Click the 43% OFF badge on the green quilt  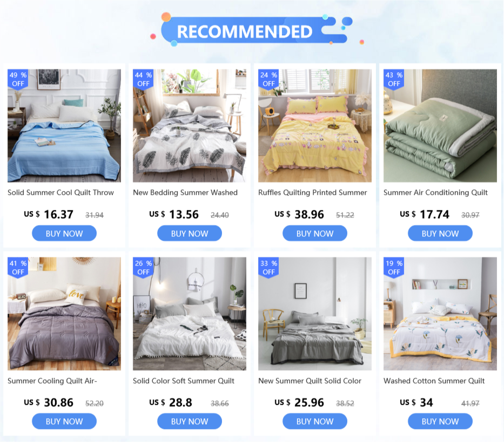point(394,79)
